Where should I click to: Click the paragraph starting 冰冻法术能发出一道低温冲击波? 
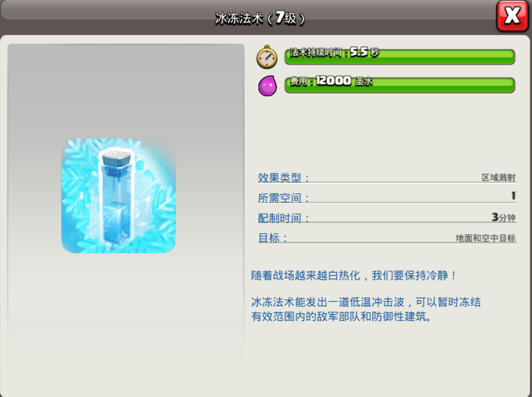point(366,309)
